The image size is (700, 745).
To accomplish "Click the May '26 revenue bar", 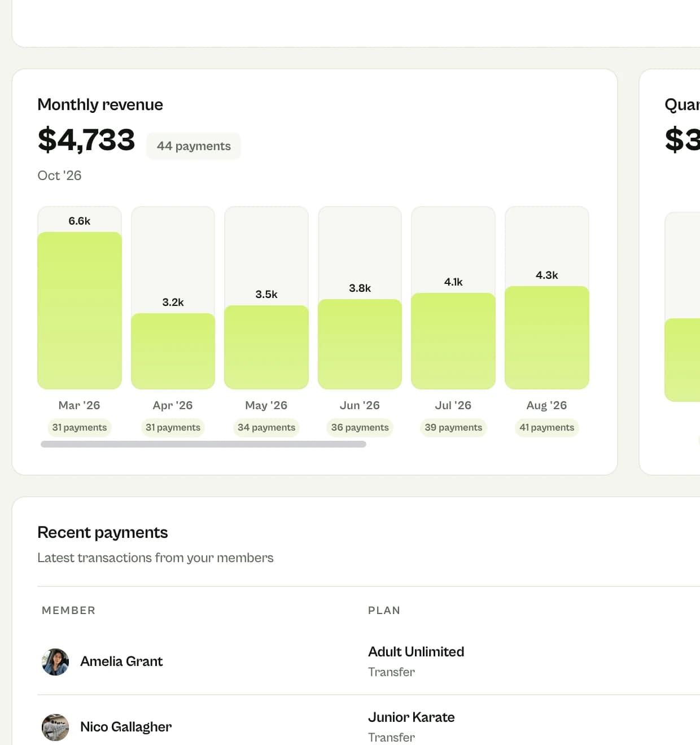I will (266, 347).
